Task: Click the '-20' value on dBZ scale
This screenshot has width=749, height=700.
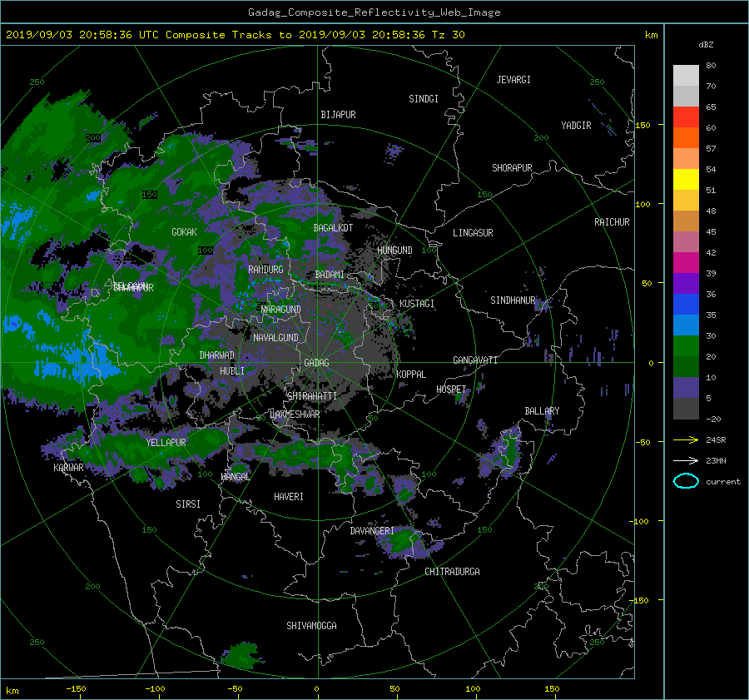Action: tap(713, 419)
